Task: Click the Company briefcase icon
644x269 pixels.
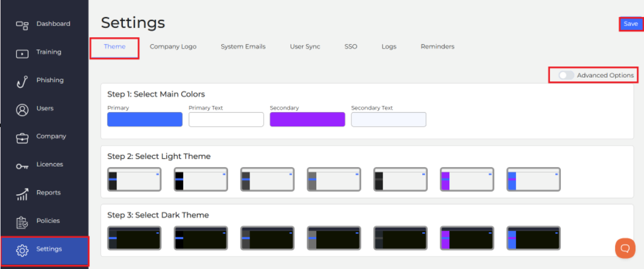Action: [22, 138]
